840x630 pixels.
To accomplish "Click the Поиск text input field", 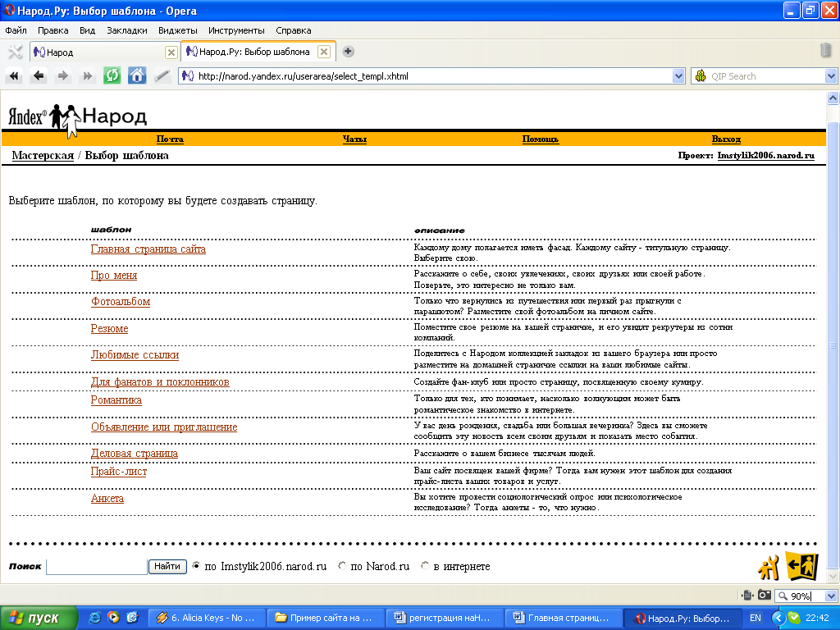I will [97, 566].
